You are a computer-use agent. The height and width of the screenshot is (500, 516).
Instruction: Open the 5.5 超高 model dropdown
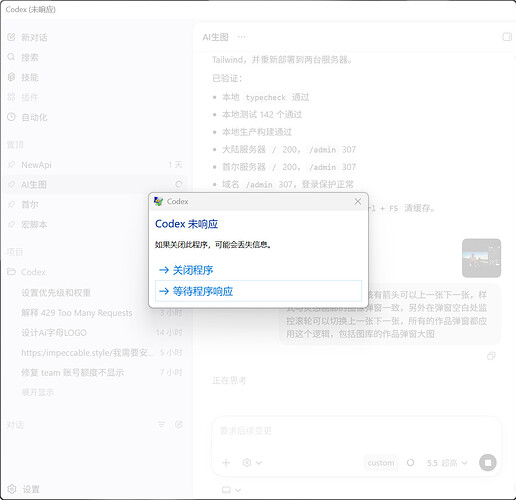pos(447,463)
